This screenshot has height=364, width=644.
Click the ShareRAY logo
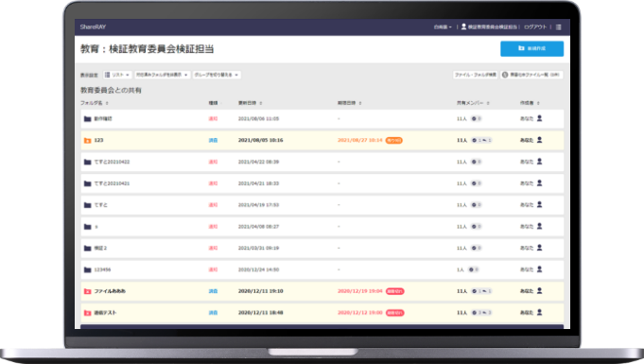click(x=93, y=26)
